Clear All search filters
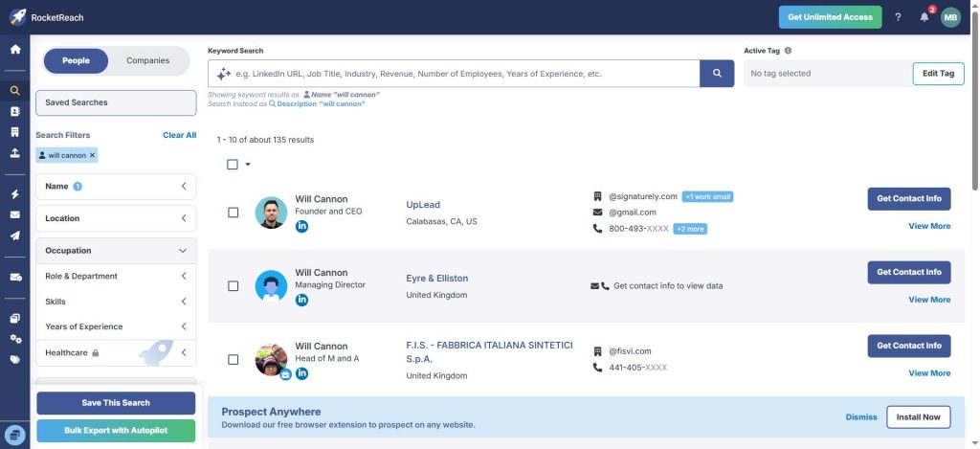 point(179,135)
